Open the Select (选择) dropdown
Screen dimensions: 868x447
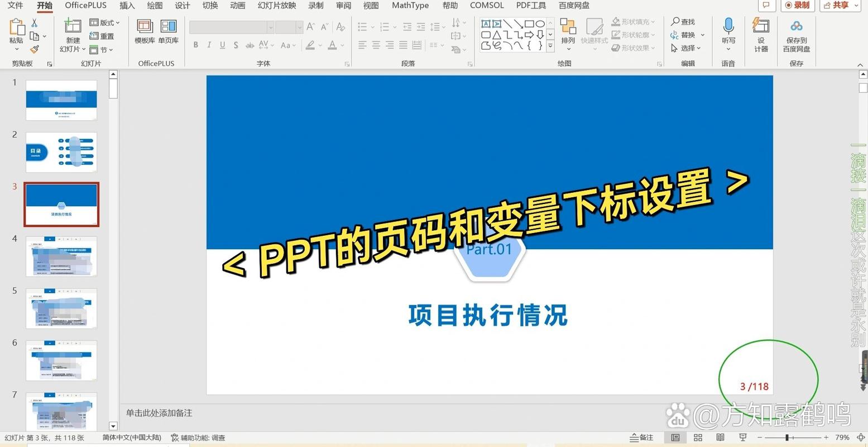[x=686, y=48]
